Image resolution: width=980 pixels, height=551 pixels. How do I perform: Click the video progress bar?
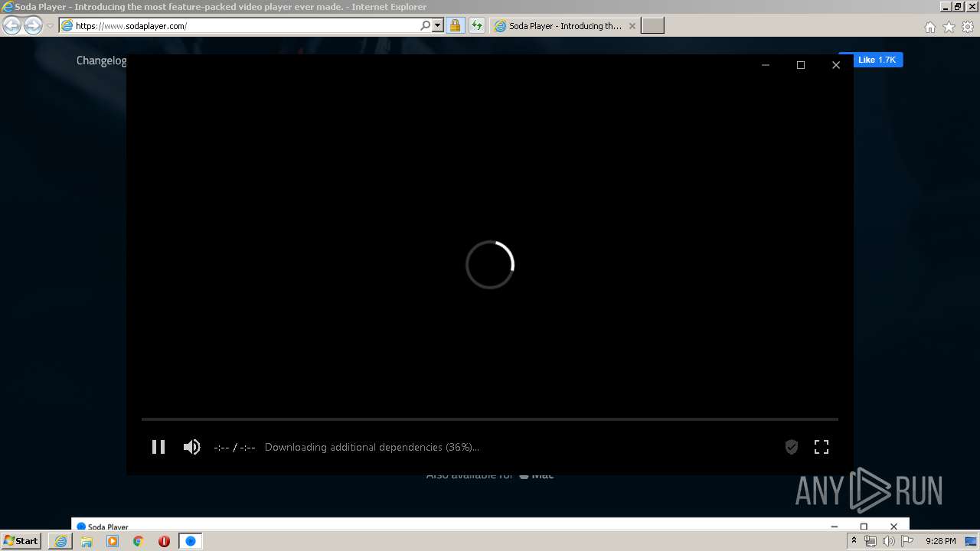point(490,419)
